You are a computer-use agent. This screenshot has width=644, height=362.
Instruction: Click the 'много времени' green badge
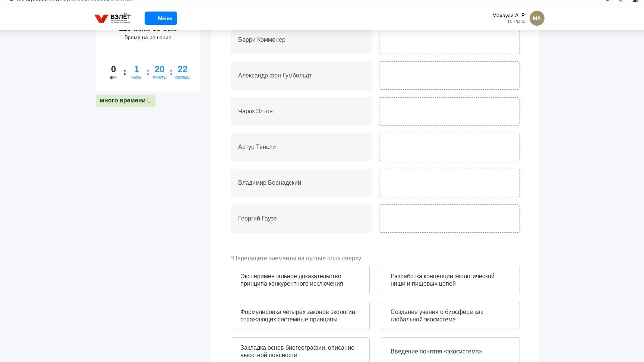[126, 101]
